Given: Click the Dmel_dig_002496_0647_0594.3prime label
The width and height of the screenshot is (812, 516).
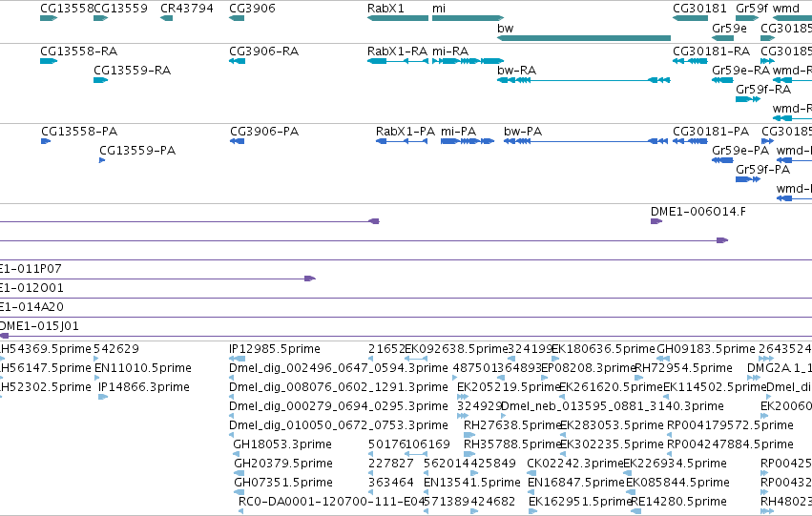Looking at the screenshot, I should tap(339, 368).
